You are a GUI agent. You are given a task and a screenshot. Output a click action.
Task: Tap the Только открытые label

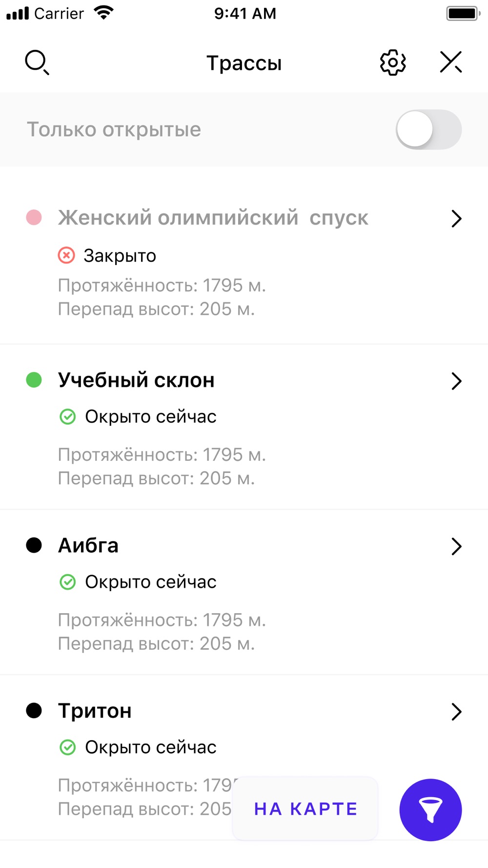(x=114, y=130)
